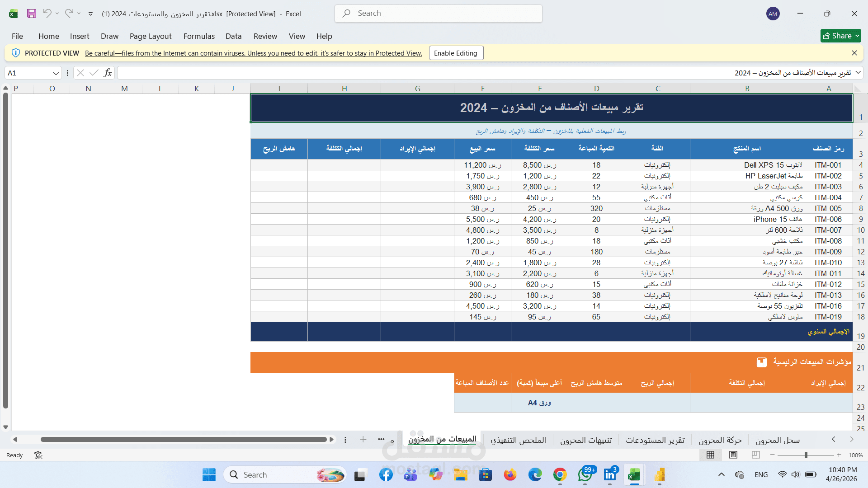Switch to the Insert ribbon tab

point(80,36)
